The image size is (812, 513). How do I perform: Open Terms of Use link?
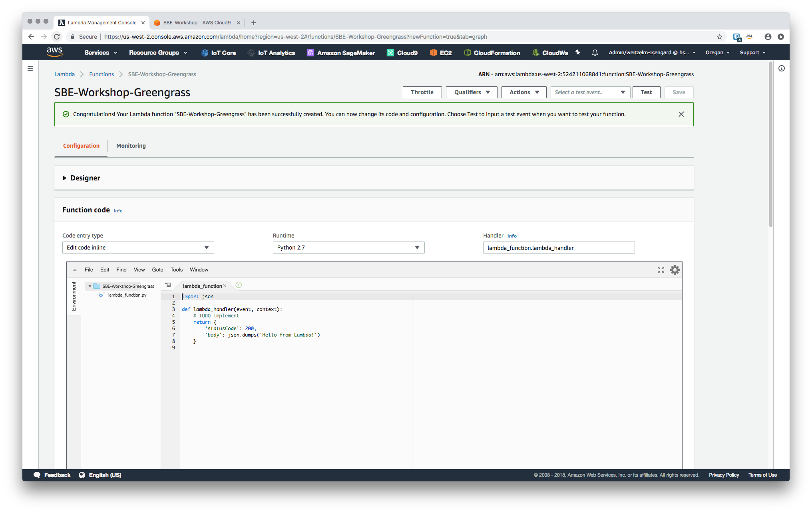click(762, 475)
